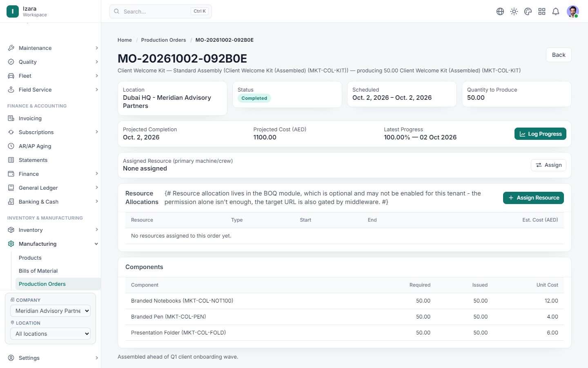Click the Quality sidebar icon
This screenshot has height=368, width=588.
11,62
